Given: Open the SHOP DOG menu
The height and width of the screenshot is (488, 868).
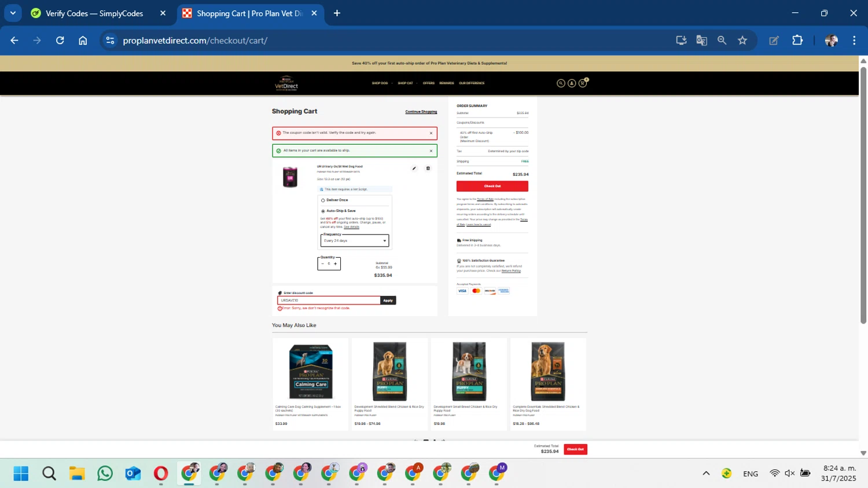Looking at the screenshot, I should (380, 83).
